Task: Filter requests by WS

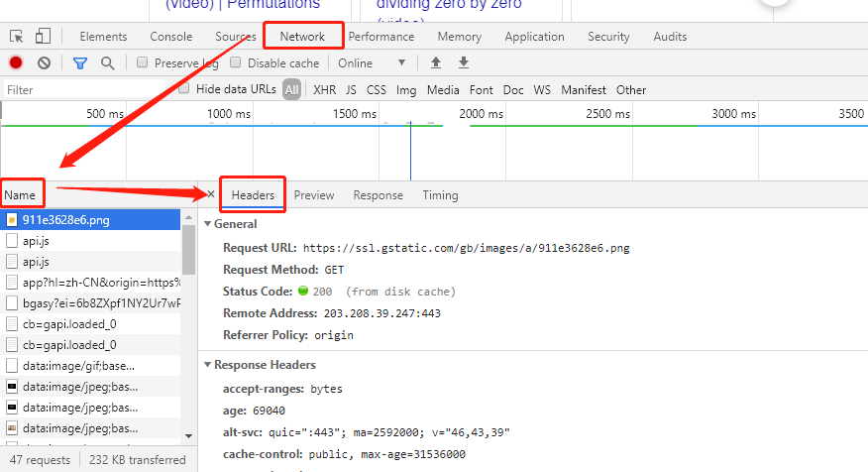Action: click(x=542, y=90)
